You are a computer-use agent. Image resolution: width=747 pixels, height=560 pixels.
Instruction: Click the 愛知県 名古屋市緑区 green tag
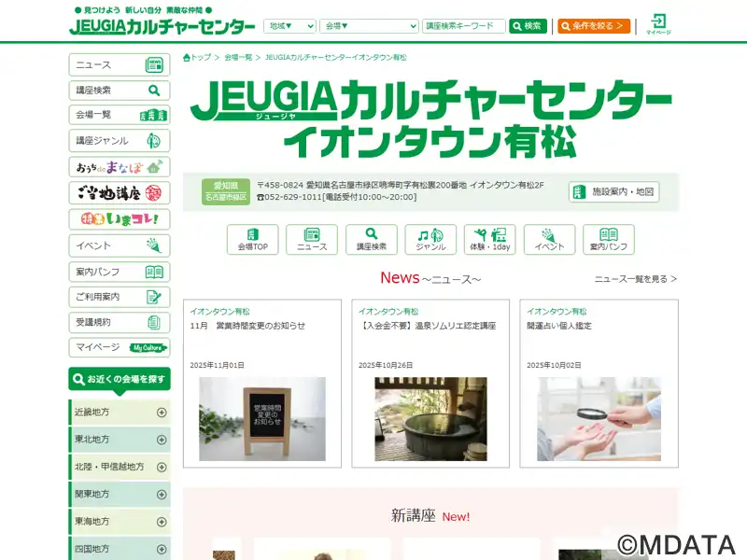(226, 192)
